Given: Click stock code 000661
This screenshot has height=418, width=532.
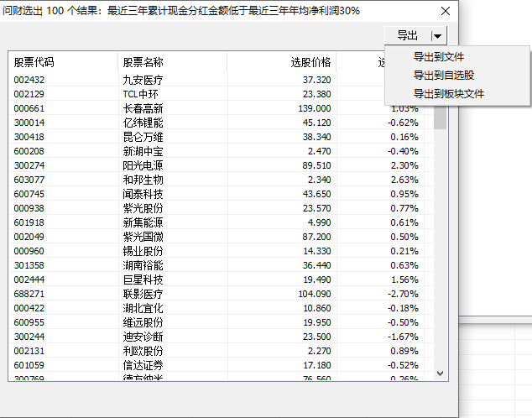Looking at the screenshot, I should tap(29, 108).
